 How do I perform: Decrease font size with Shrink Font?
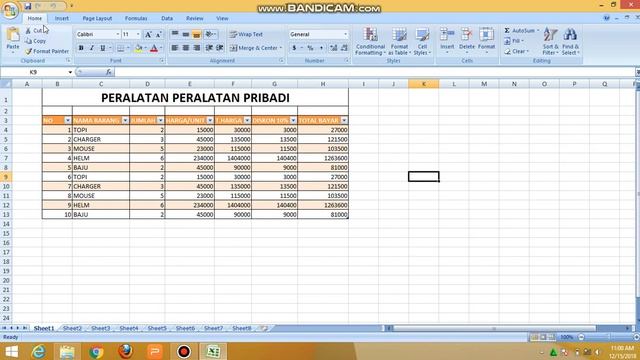pyautogui.click(x=158, y=35)
